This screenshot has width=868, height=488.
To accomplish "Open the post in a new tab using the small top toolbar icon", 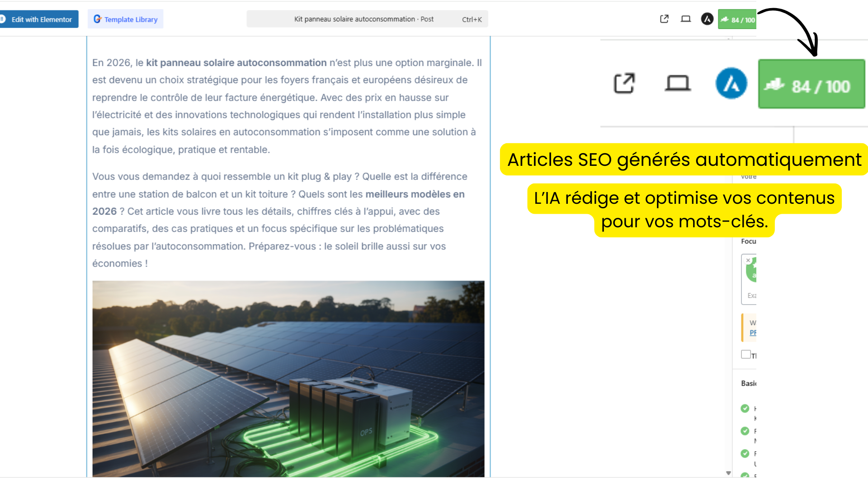I will [664, 19].
